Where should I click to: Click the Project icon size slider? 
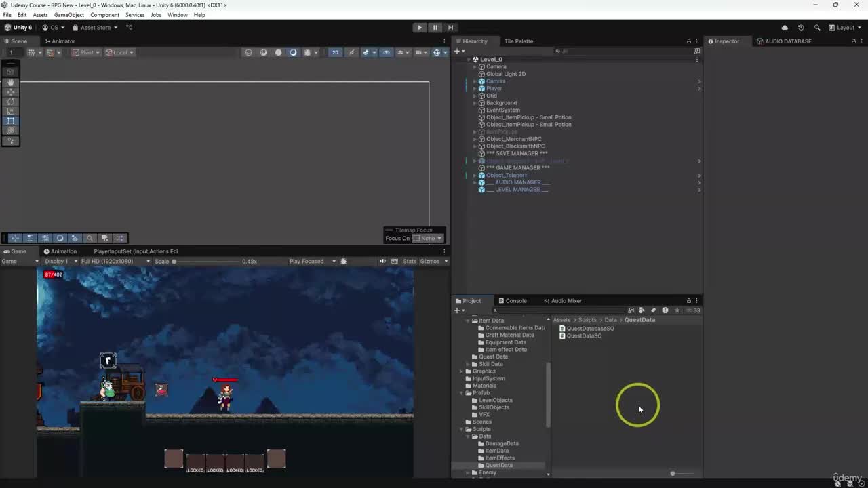(x=683, y=474)
